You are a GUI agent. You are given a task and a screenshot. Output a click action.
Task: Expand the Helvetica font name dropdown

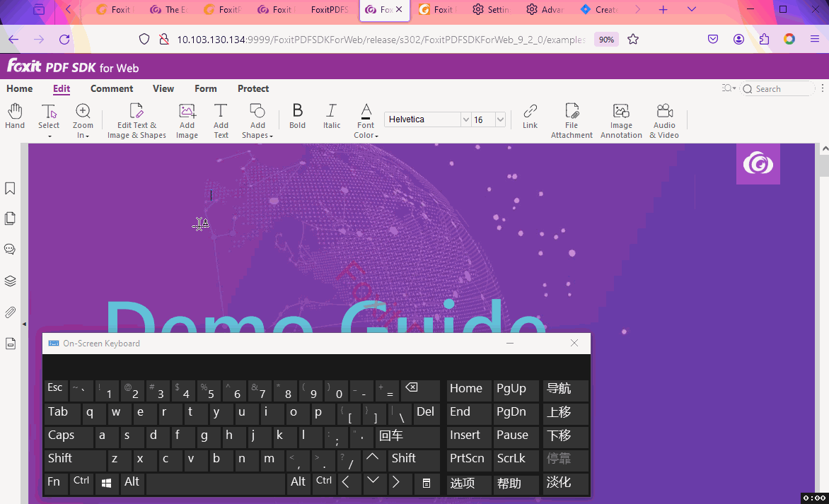point(465,120)
